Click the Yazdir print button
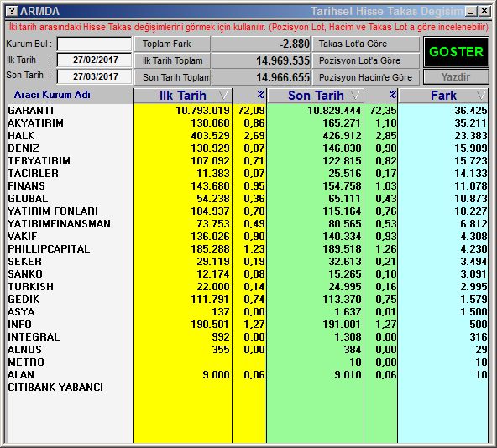 [456, 77]
